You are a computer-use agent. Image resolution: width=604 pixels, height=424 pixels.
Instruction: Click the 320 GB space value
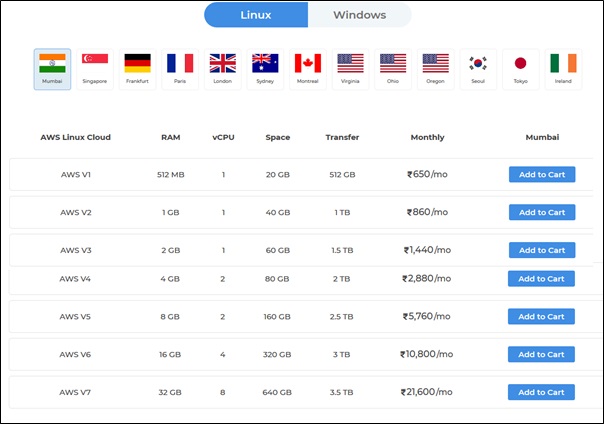277,354
